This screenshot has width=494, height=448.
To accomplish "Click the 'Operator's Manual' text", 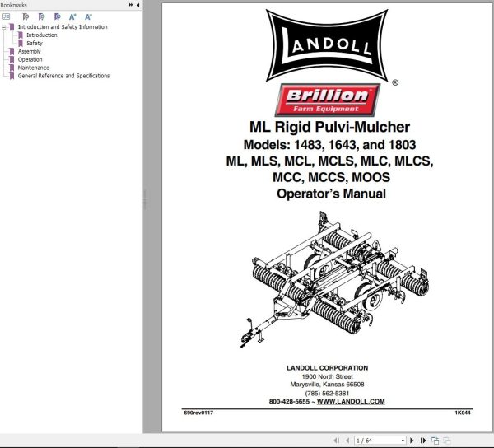I will coord(331,194).
